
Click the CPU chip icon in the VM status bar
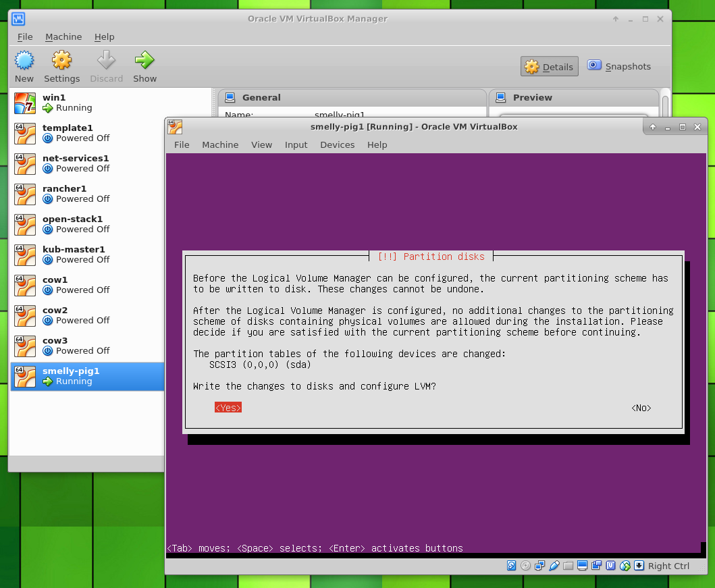click(x=610, y=566)
